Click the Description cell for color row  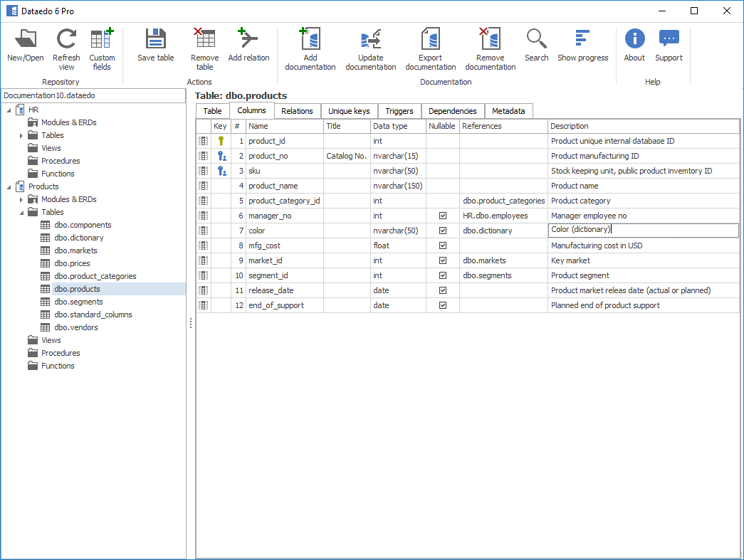click(x=642, y=231)
